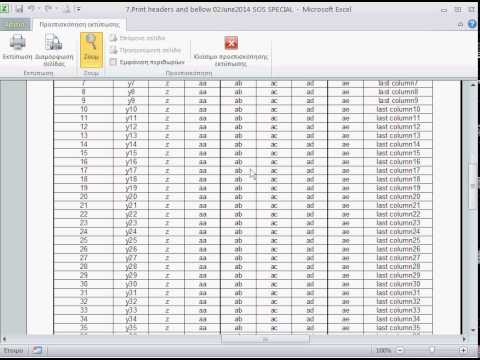Minimize the ribbon with the caret icon
480x360 pixels.
pos(460,24)
